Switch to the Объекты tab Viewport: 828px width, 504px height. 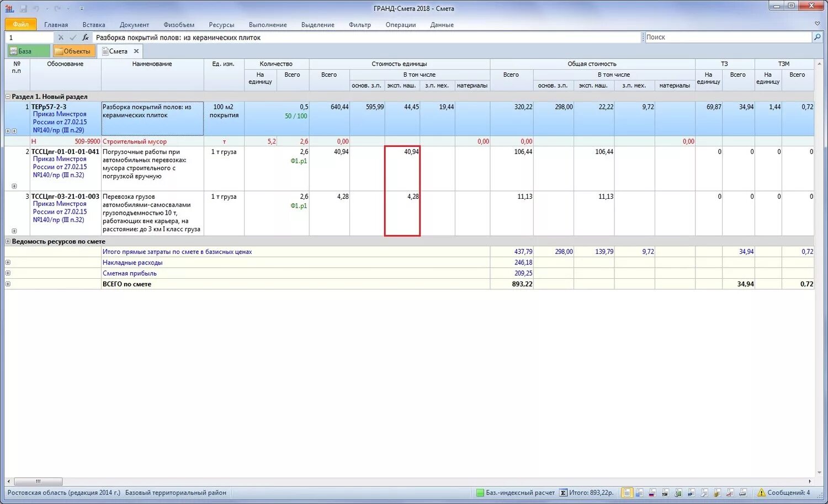[74, 51]
